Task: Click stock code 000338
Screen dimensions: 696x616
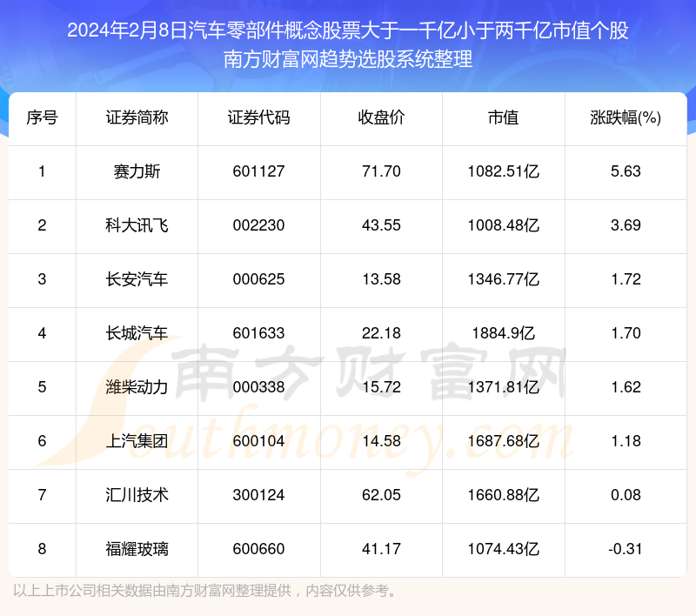Action: [x=258, y=387]
